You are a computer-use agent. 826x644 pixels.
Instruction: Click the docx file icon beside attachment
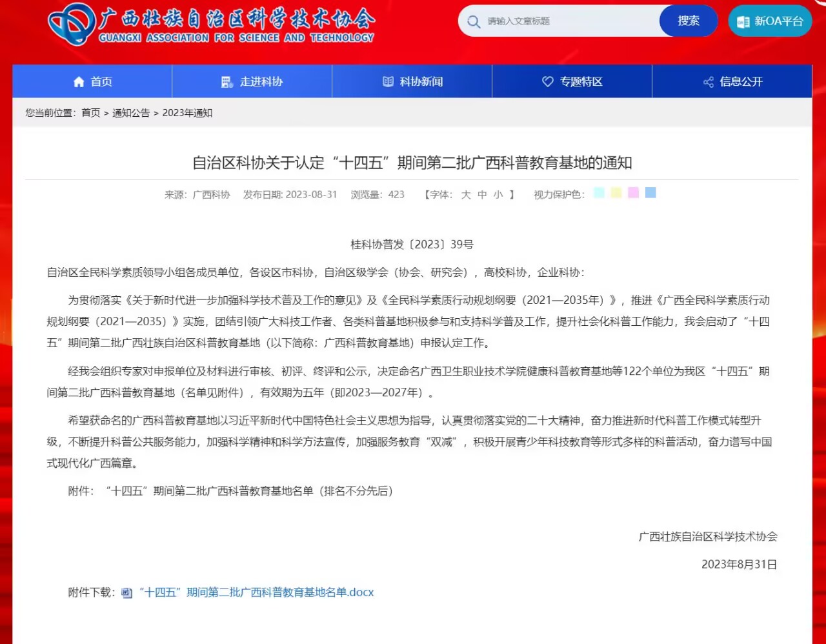point(126,593)
